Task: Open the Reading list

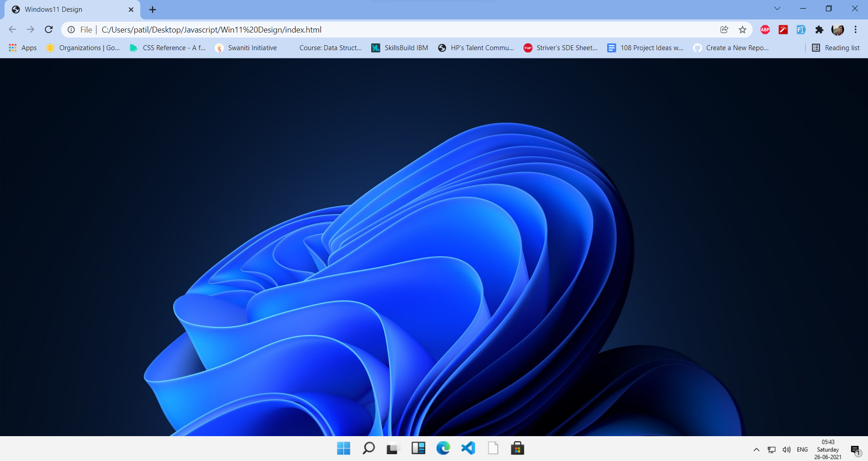Action: [x=836, y=47]
